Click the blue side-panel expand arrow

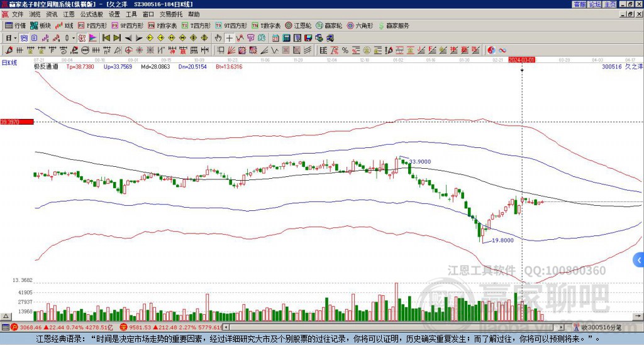pyautogui.click(x=639, y=260)
